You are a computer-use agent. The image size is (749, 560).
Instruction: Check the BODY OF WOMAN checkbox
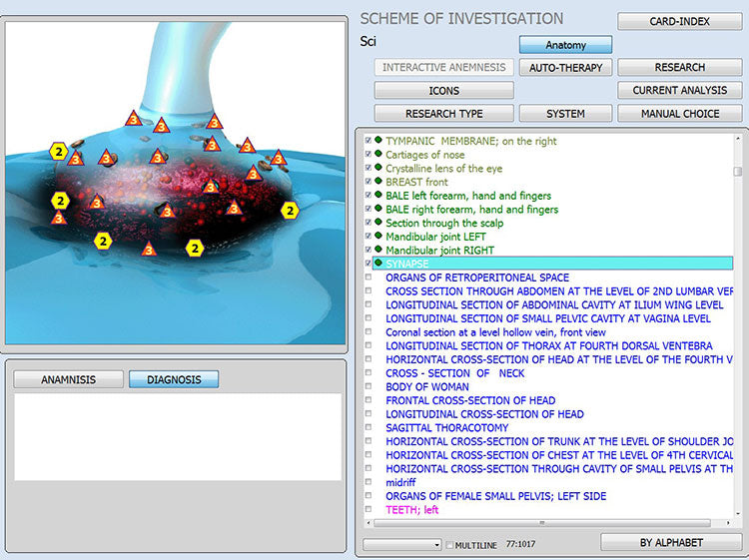point(369,386)
